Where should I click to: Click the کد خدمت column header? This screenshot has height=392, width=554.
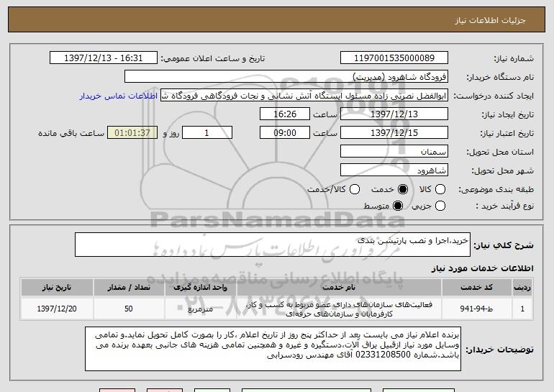point(476,288)
